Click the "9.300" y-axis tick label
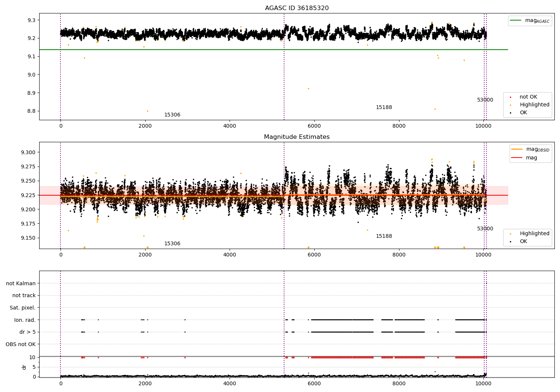Image resolution: width=560 pixels, height=392 pixels. click(x=28, y=152)
